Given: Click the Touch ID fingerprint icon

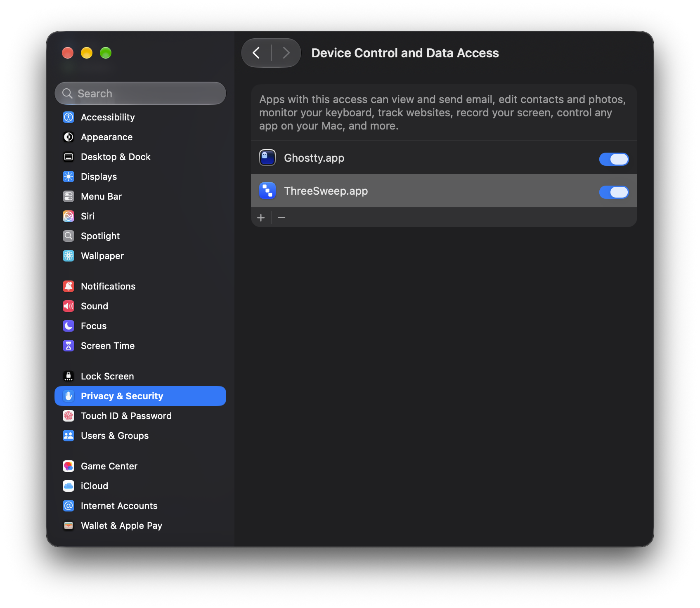Looking at the screenshot, I should [x=69, y=416].
